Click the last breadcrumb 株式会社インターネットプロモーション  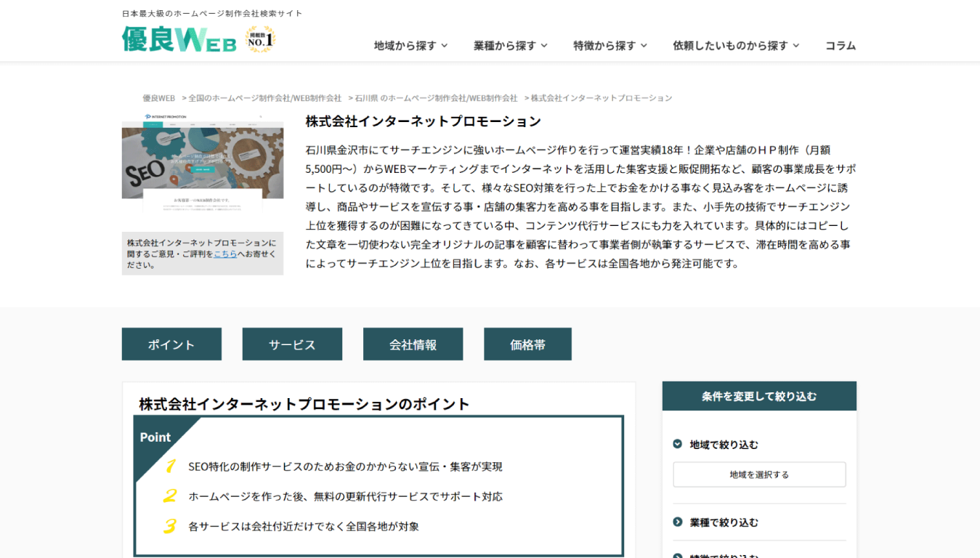pyautogui.click(x=602, y=98)
